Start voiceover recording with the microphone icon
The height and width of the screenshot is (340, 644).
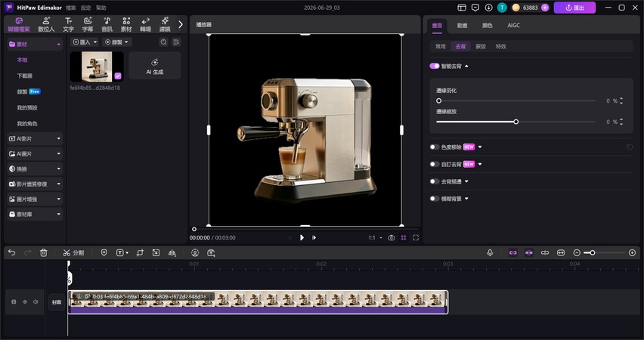pos(490,252)
